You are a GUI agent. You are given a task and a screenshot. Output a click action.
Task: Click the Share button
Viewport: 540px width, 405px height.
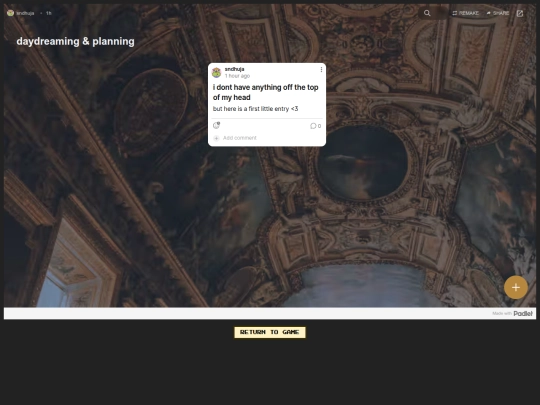click(498, 13)
